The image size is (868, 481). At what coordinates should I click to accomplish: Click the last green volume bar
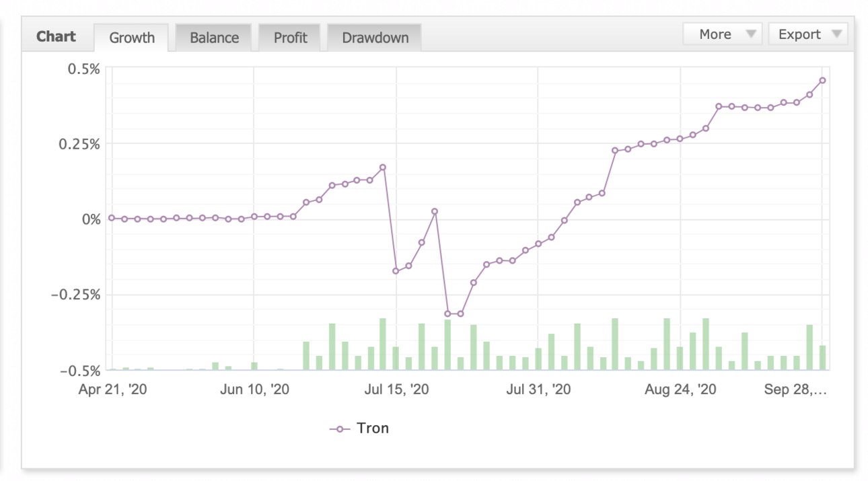[822, 357]
